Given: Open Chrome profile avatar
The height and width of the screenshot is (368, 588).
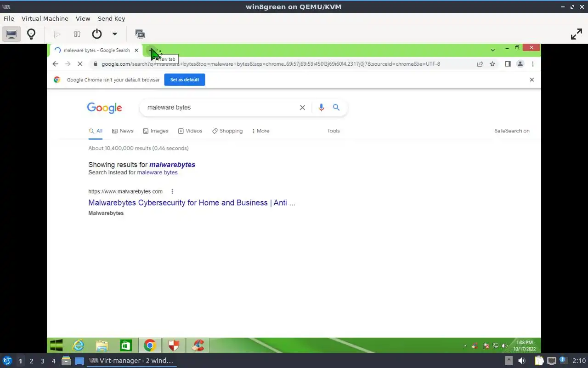Looking at the screenshot, I should coord(520,64).
